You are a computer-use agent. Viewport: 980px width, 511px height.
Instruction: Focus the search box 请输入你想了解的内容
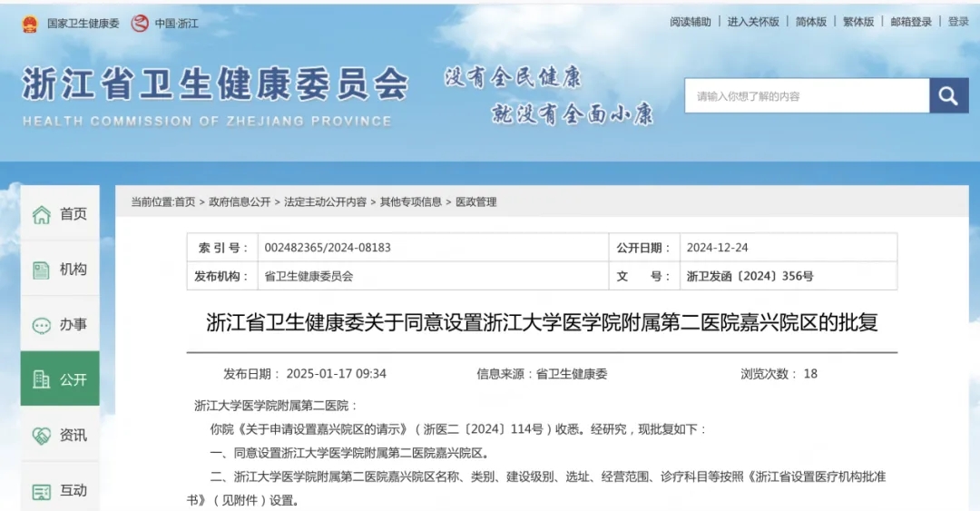(x=807, y=95)
